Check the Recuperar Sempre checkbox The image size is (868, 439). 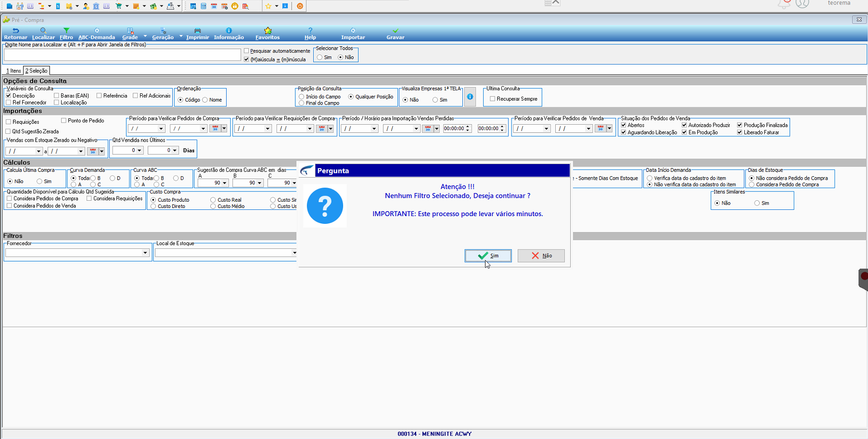click(x=492, y=99)
